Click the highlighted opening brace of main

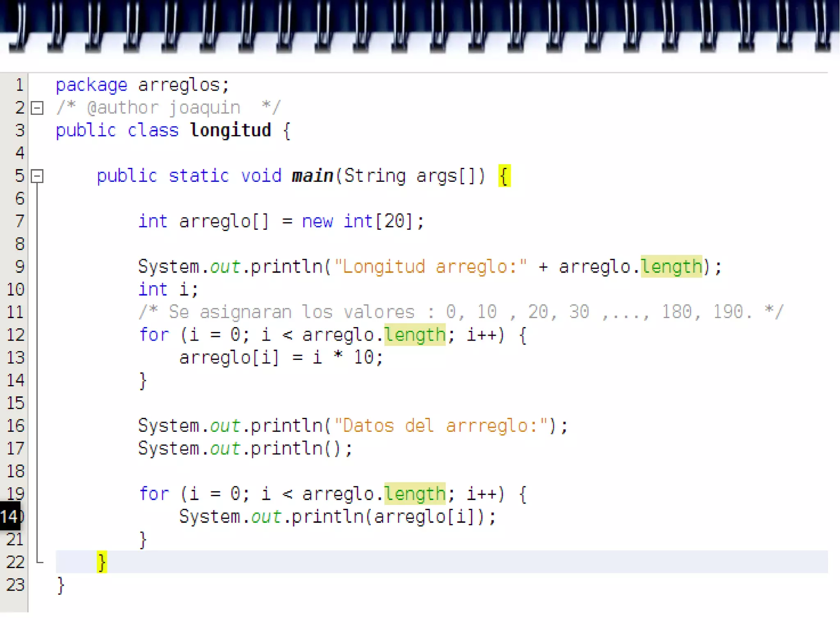click(504, 176)
